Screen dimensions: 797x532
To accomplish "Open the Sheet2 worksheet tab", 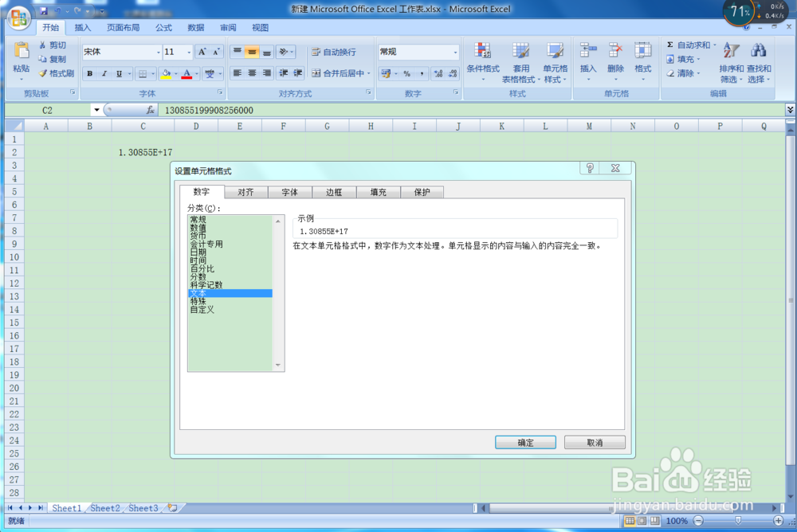I will 105,507.
